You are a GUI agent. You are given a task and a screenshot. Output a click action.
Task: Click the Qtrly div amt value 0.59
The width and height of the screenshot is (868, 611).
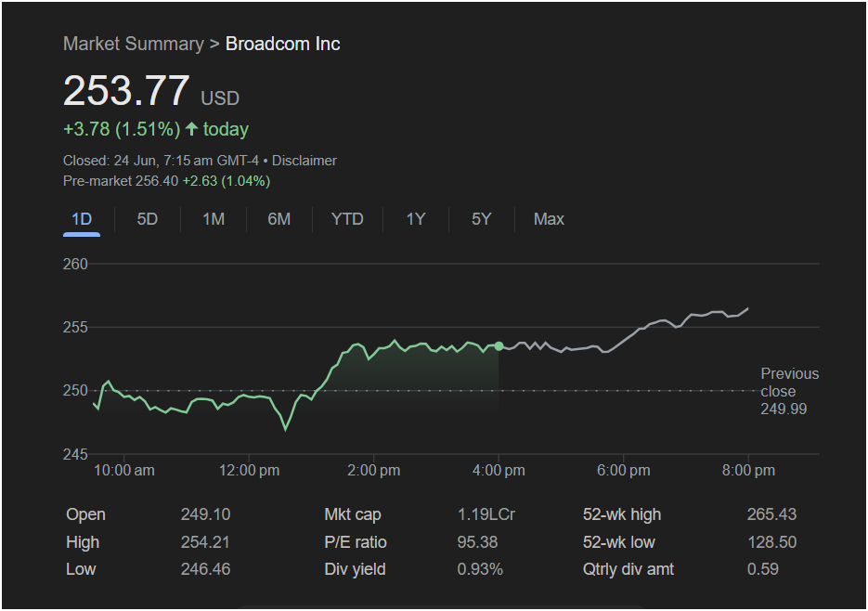(x=763, y=569)
